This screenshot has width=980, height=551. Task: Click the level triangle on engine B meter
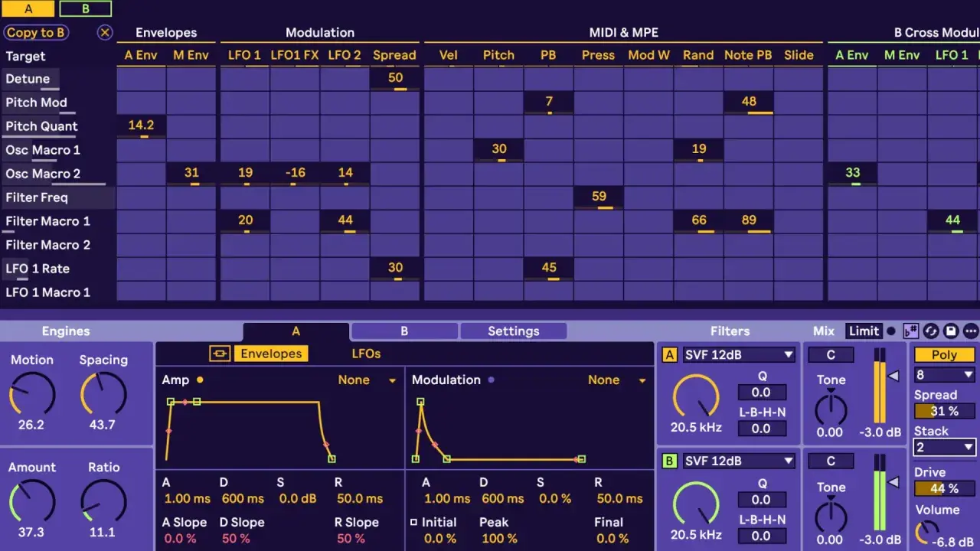coord(893,482)
